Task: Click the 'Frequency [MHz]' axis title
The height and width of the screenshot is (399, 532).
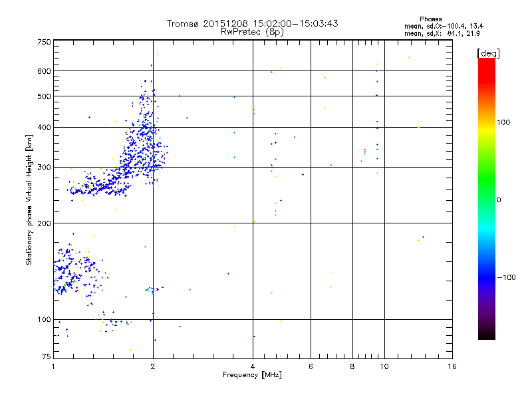Action: (252, 374)
